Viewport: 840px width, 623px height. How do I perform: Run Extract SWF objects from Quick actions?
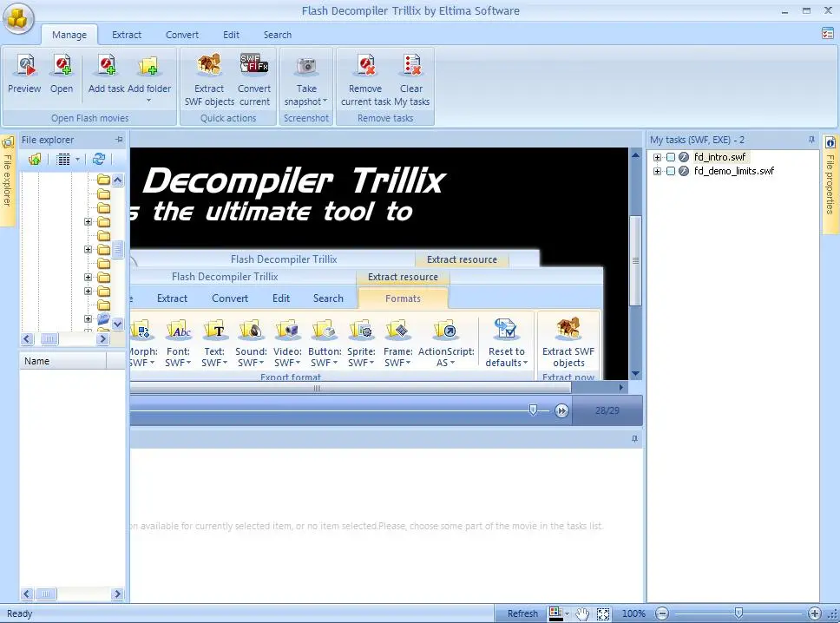(x=209, y=65)
